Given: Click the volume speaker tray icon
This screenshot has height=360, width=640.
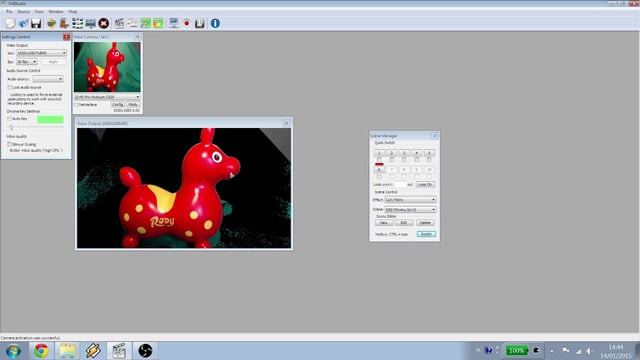Looking at the screenshot, I should [x=589, y=351].
